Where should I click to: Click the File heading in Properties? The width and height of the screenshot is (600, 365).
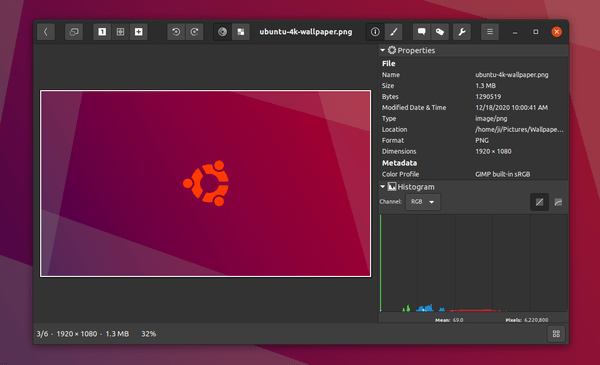(388, 64)
